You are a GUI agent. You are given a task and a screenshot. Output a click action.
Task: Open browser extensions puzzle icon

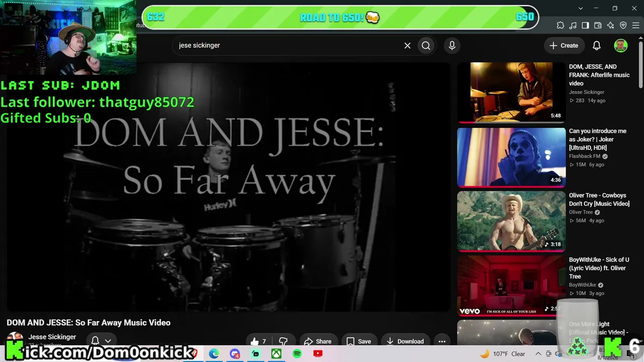[x=560, y=25]
